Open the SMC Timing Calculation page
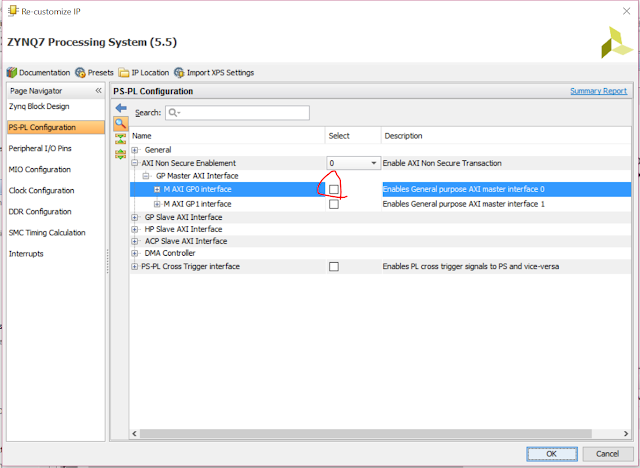Viewport: 640px width, 468px height. point(47,233)
